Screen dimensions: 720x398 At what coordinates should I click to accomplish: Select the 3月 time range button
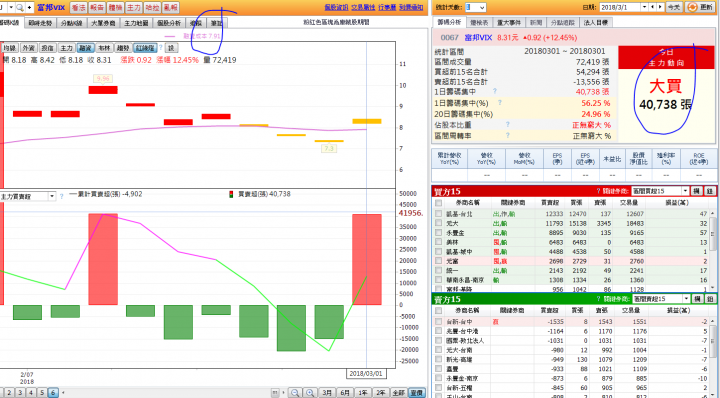click(x=326, y=393)
